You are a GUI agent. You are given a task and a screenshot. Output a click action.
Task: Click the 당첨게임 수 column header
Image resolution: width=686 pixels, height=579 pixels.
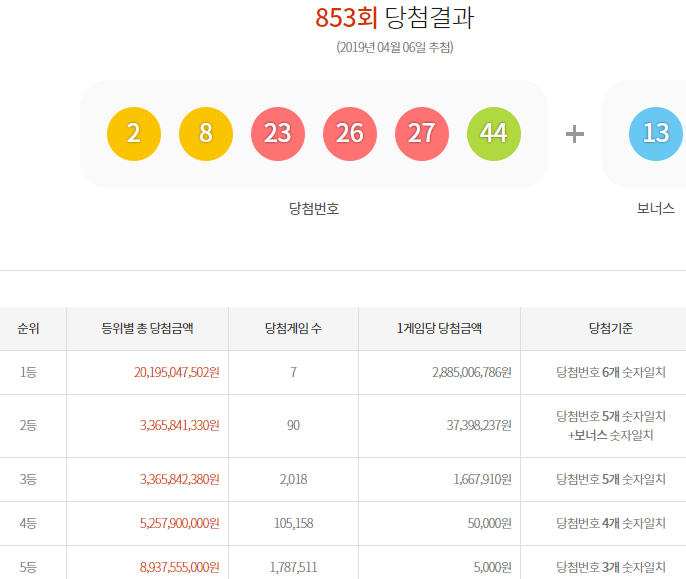[x=293, y=328]
